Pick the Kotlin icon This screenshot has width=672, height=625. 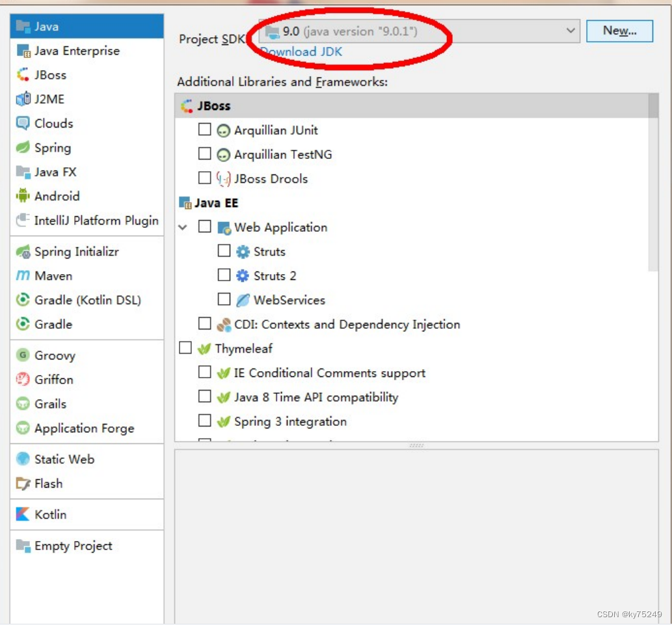[23, 514]
